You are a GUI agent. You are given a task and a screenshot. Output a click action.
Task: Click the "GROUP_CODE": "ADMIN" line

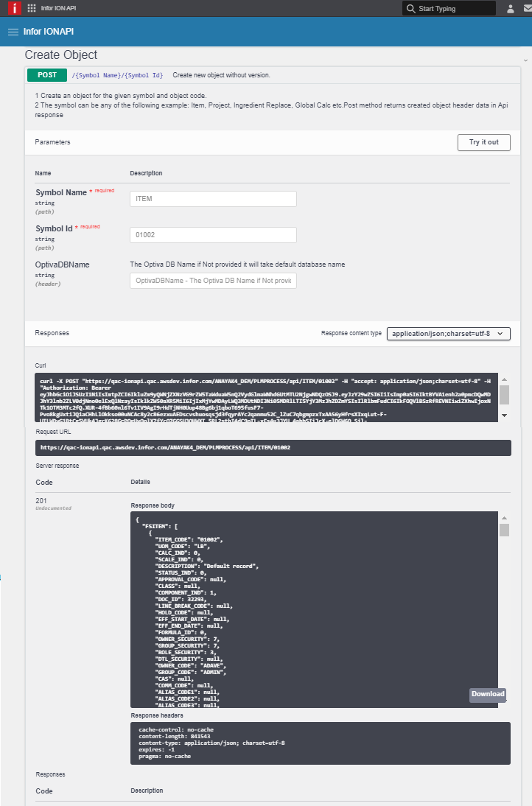click(x=191, y=673)
